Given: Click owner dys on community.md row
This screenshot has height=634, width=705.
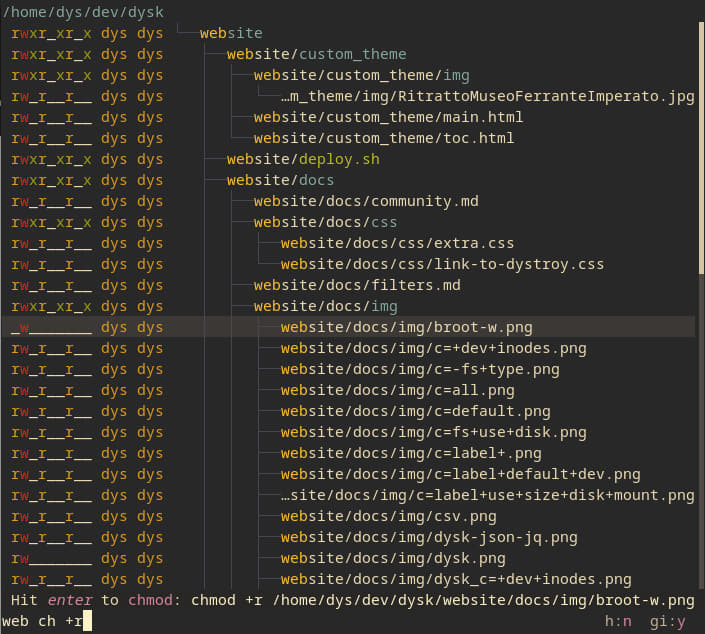Looking at the screenshot, I should (x=114, y=201).
